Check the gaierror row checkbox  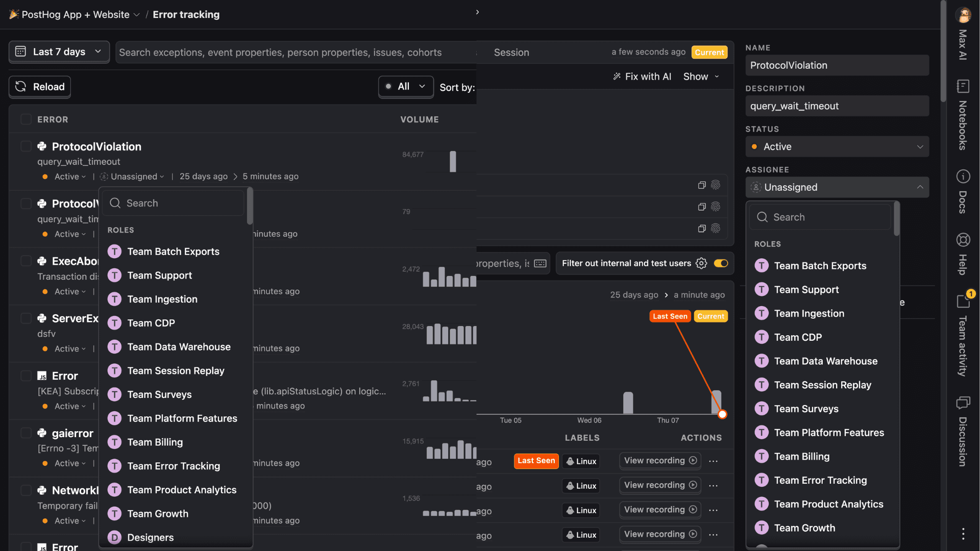point(26,433)
